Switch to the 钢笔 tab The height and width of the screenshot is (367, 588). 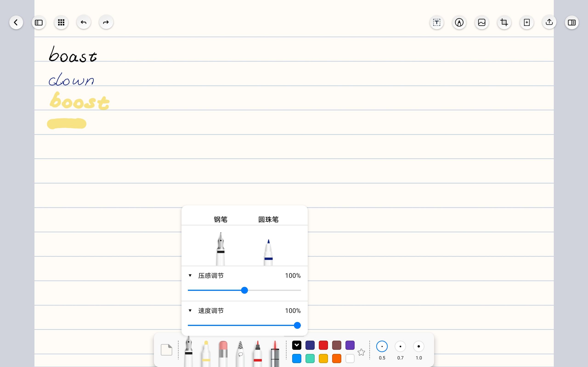[x=221, y=219]
